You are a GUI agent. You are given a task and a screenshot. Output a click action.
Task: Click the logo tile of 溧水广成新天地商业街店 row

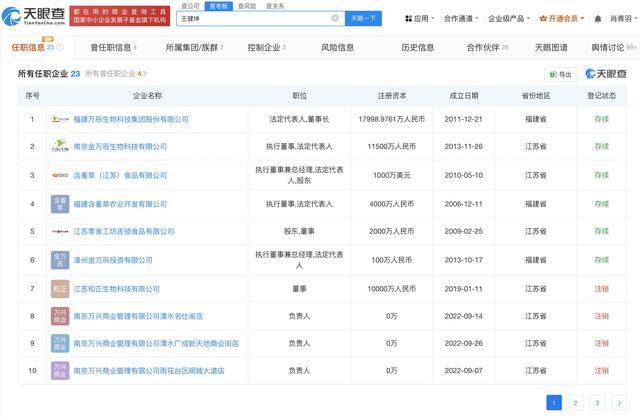pos(60,343)
